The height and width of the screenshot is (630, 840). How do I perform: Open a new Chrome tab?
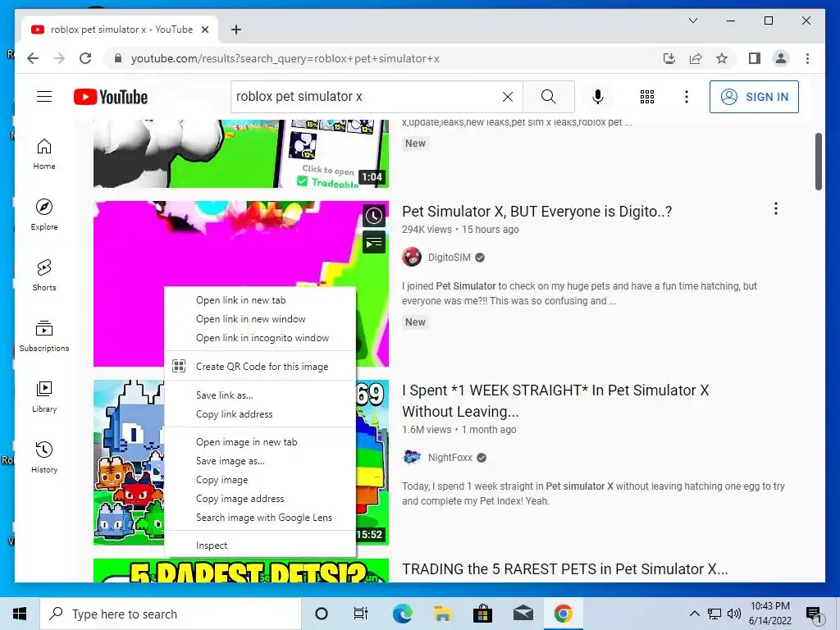(236, 30)
